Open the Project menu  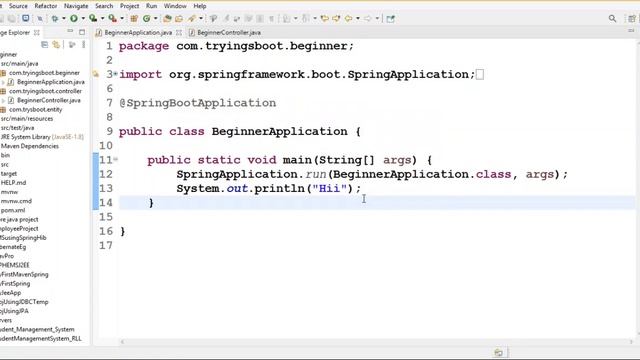point(129,6)
